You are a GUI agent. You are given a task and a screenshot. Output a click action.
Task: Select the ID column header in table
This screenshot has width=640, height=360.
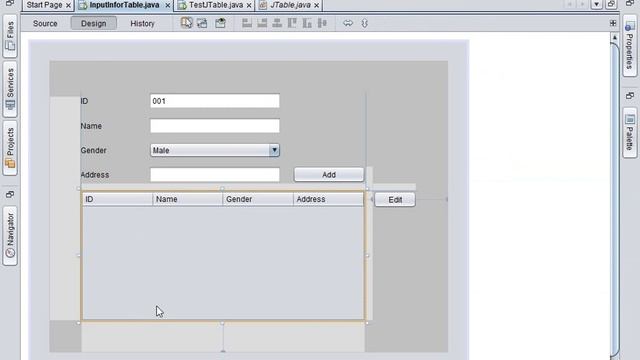pos(117,199)
